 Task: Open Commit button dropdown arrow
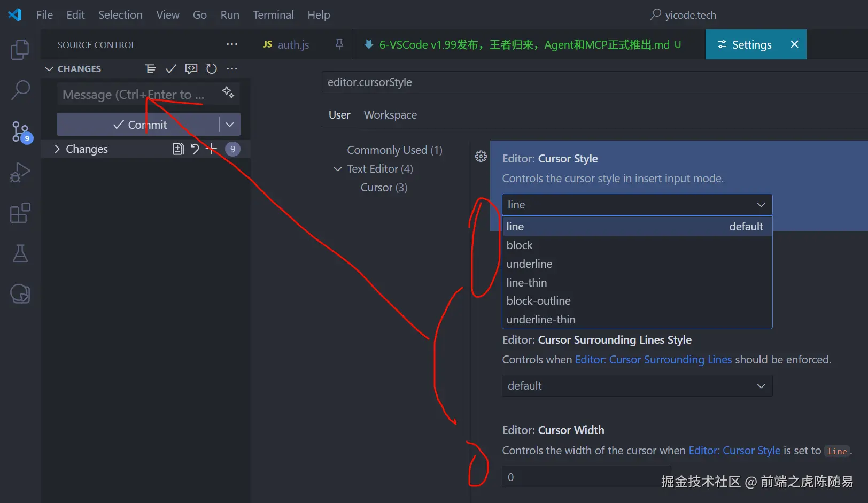230,125
